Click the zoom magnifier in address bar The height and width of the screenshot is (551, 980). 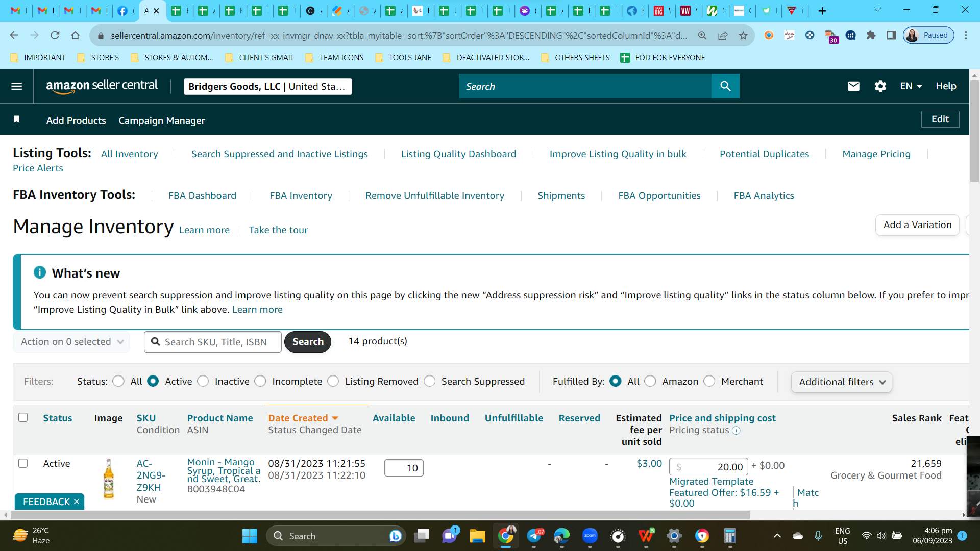click(x=702, y=35)
